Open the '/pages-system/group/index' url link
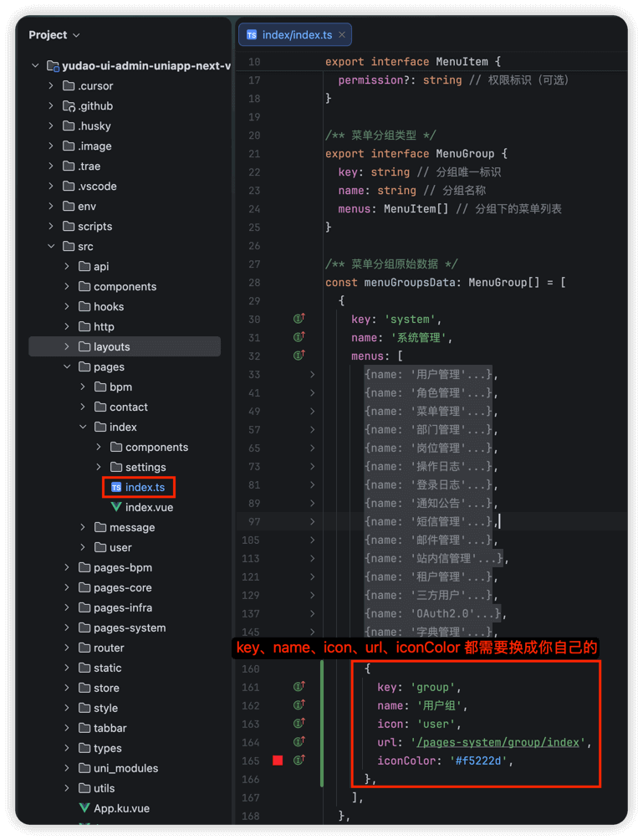 pyautogui.click(x=501, y=742)
